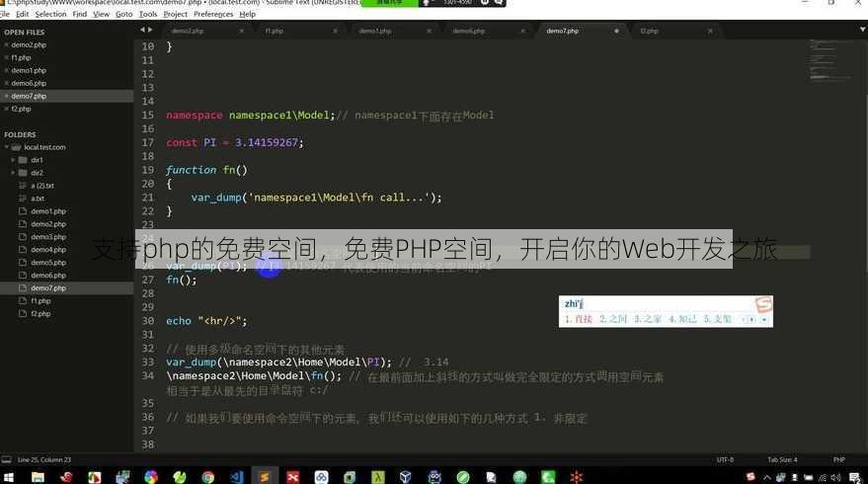Click the minimap on the right

830,61
